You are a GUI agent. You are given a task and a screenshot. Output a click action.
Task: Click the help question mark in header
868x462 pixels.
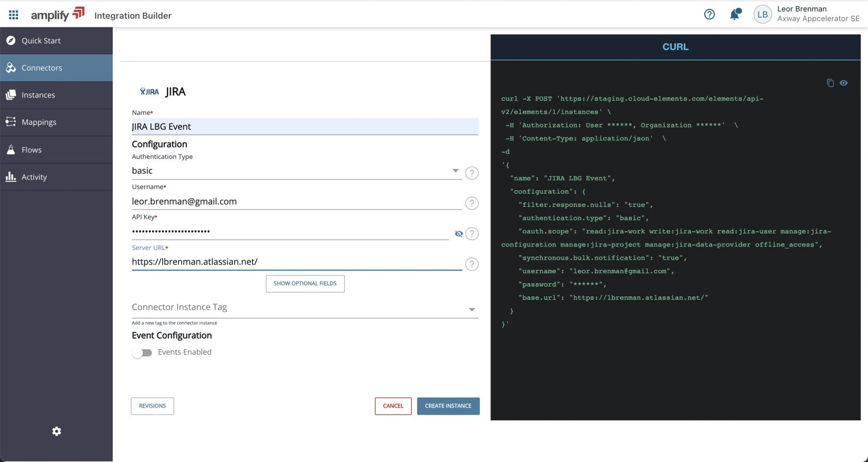[x=709, y=14]
